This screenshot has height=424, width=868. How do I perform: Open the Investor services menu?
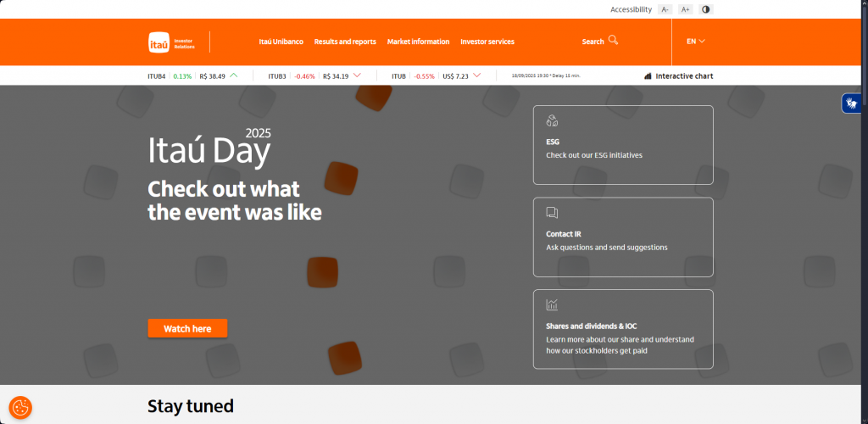pyautogui.click(x=487, y=42)
